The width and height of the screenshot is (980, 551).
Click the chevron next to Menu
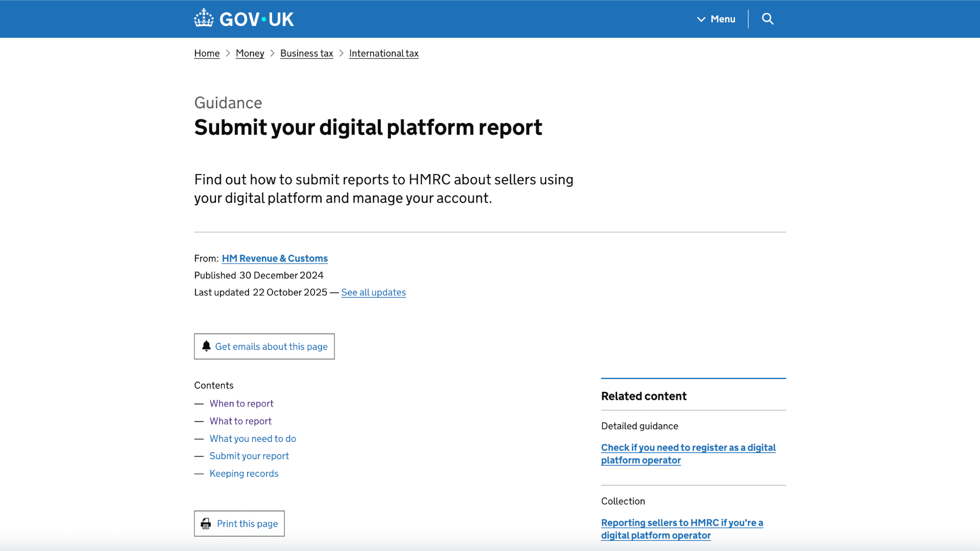click(x=701, y=19)
